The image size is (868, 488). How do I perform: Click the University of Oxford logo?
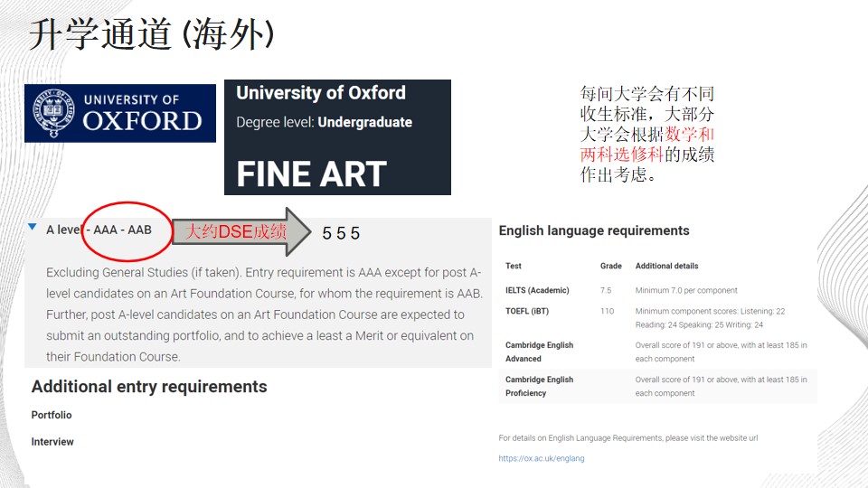pyautogui.click(x=120, y=114)
